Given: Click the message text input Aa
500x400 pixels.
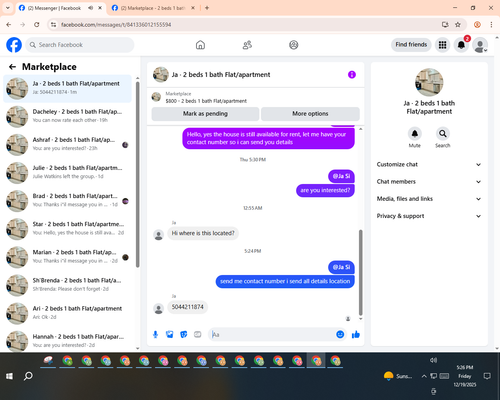Looking at the screenshot, I should (273, 334).
